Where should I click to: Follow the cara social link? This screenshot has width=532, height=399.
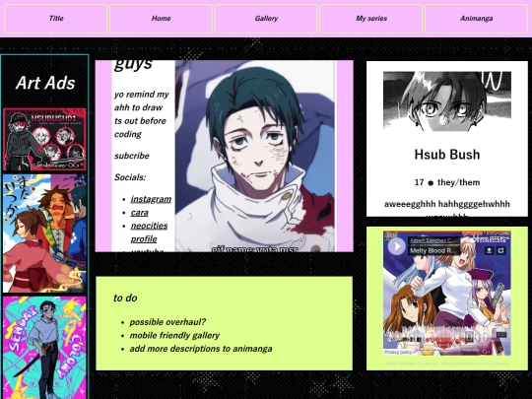pos(140,213)
